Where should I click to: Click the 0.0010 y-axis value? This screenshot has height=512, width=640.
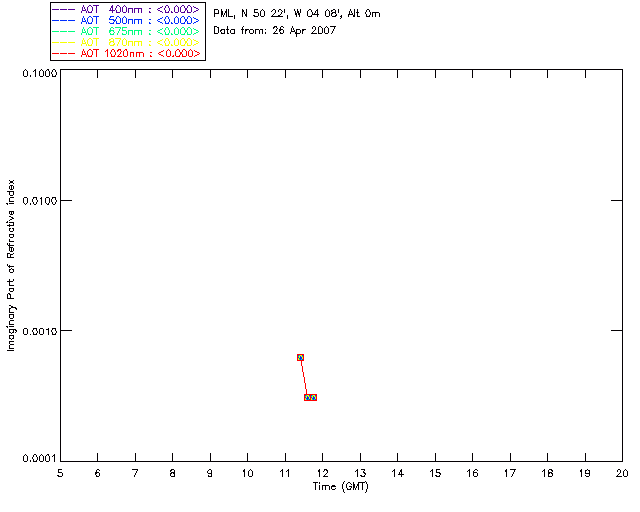tap(40, 331)
